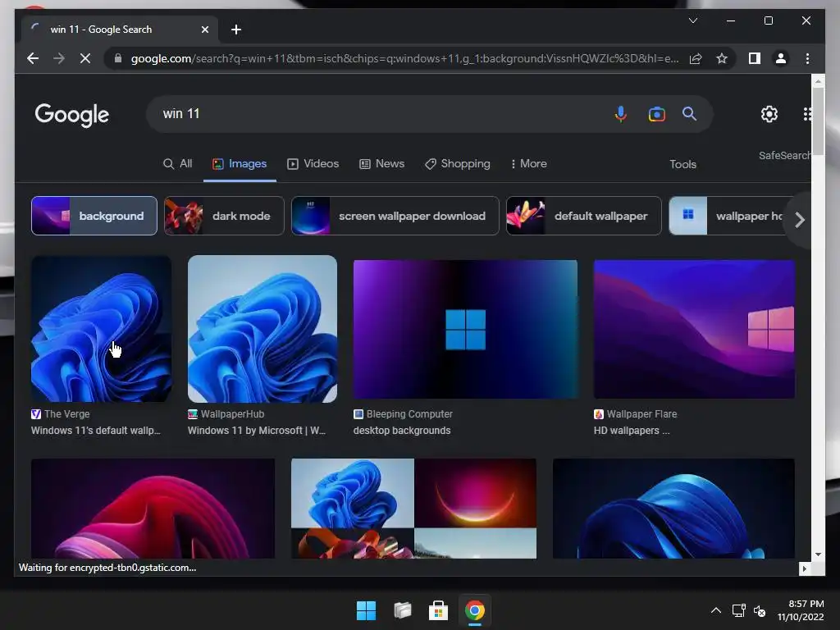Open the Tools filter options
The height and width of the screenshot is (630, 840).
(682, 164)
